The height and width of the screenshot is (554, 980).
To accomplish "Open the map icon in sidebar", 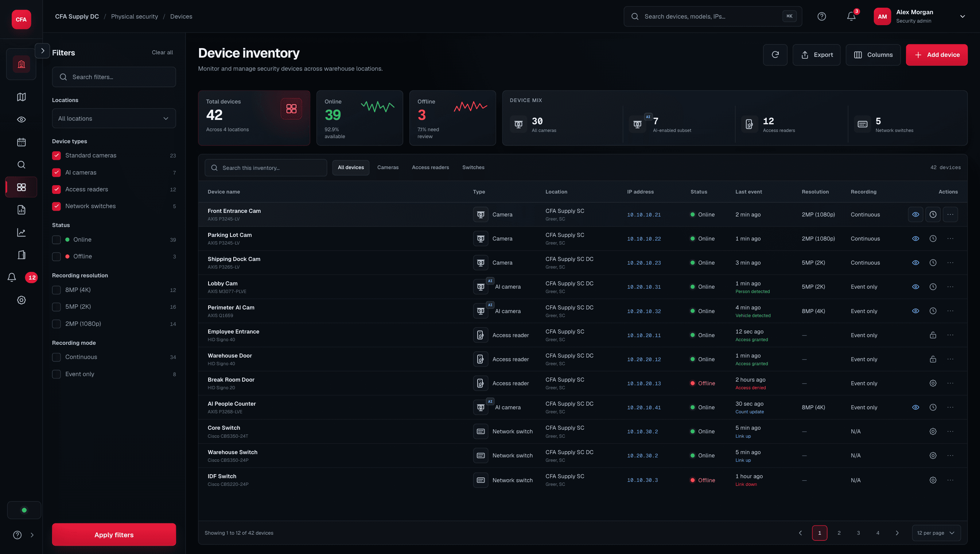I will pos(21,97).
